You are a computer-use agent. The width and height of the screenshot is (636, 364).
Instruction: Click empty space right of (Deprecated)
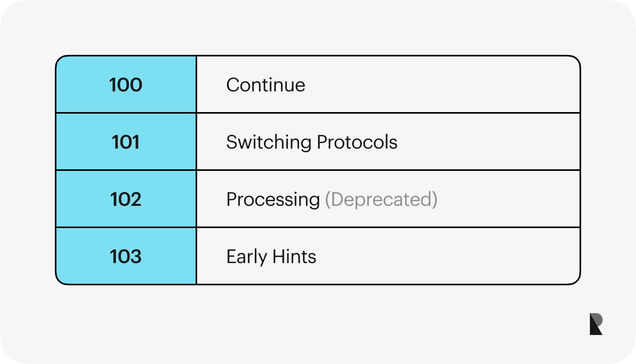pyautogui.click(x=509, y=199)
